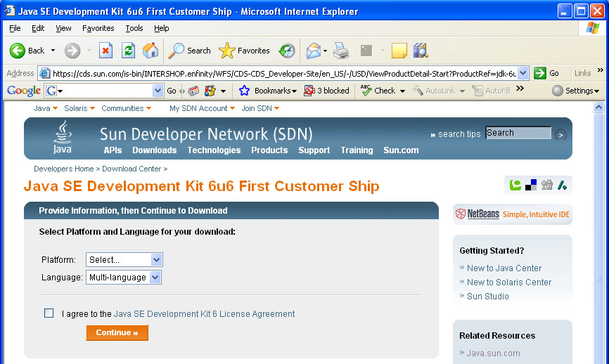Click into the SDN Search input field
This screenshot has width=609, height=364.
pyautogui.click(x=518, y=133)
